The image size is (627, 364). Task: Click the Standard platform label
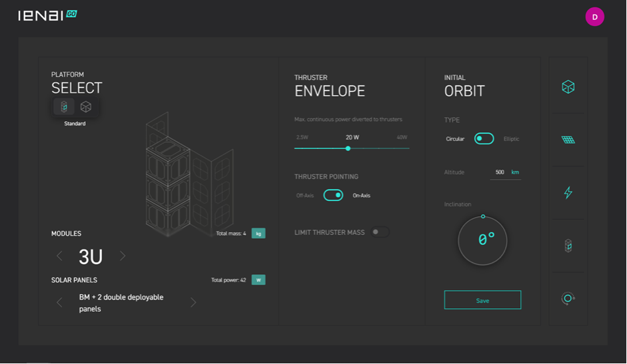pyautogui.click(x=75, y=124)
